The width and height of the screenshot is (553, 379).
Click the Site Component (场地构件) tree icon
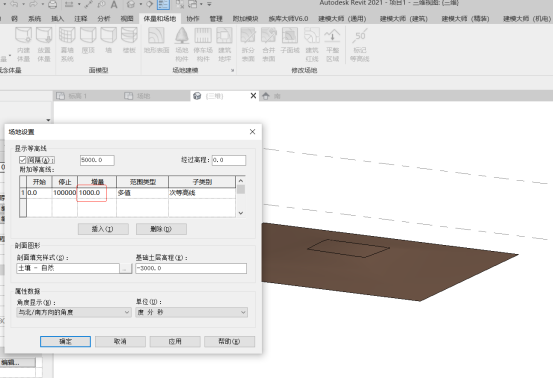[182, 36]
